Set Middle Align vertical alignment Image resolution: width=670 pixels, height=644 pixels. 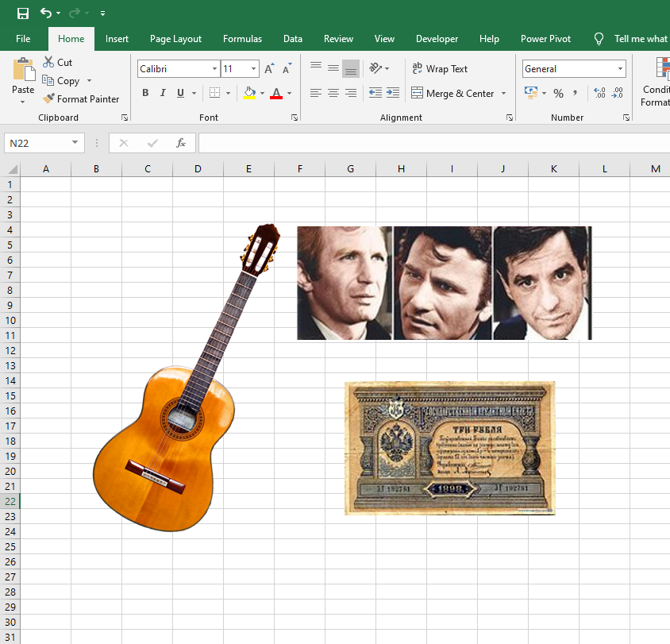[333, 68]
